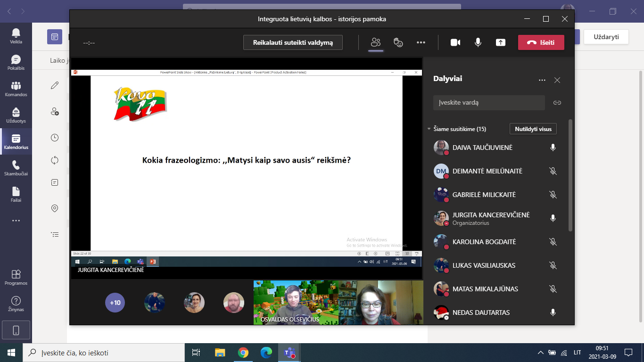644x362 pixels.
Task: Click list description icon in background panel
Action: click(55, 234)
